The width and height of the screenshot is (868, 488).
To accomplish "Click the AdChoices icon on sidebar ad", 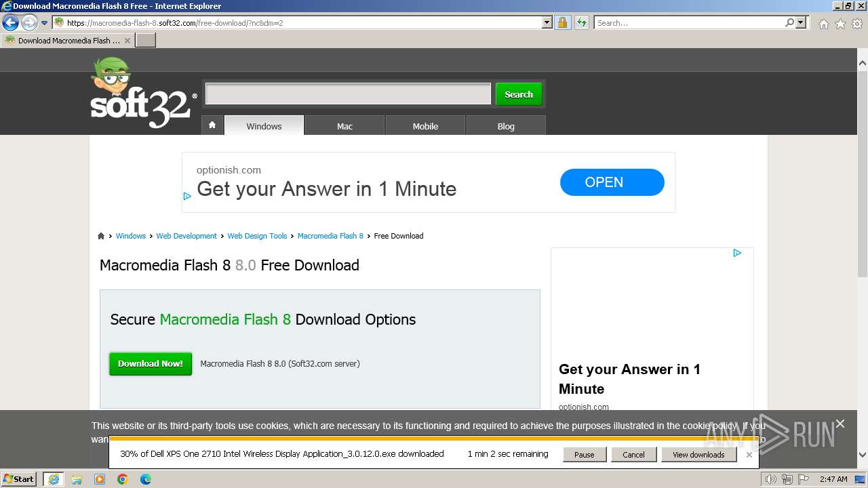I will (737, 253).
